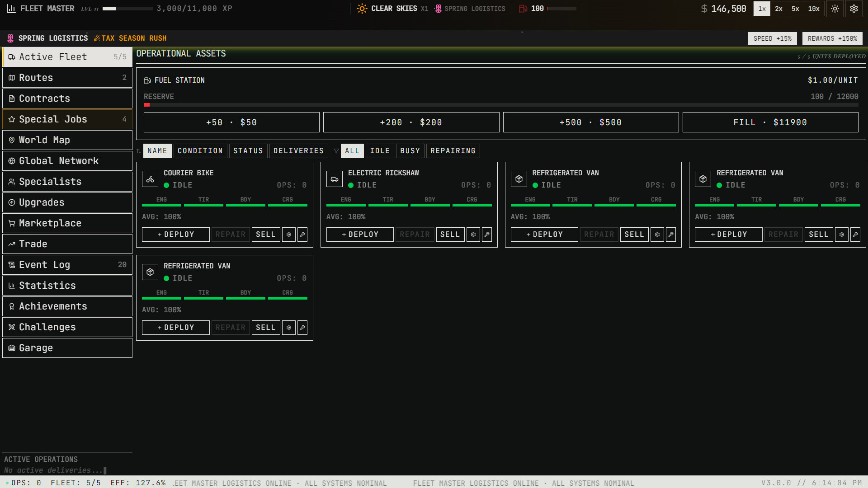The width and height of the screenshot is (868, 488).
Task: Sort assets by CONDITION
Action: 200,151
